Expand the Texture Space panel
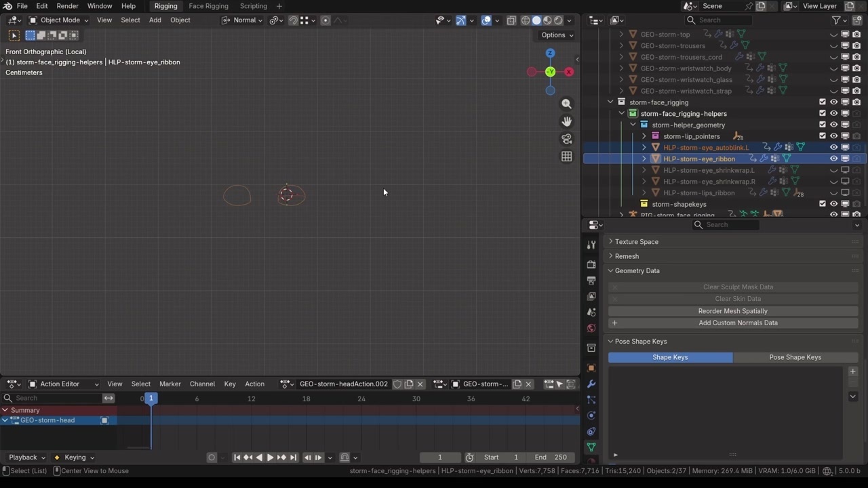 [636, 242]
